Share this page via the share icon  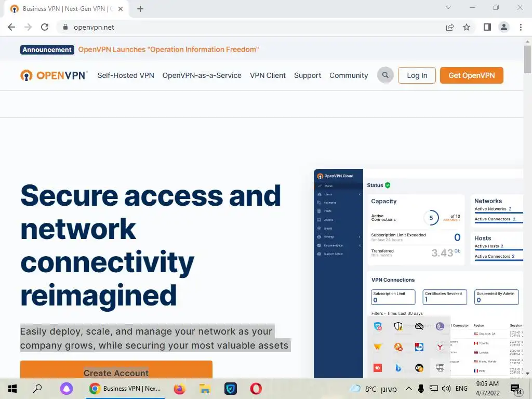click(449, 27)
